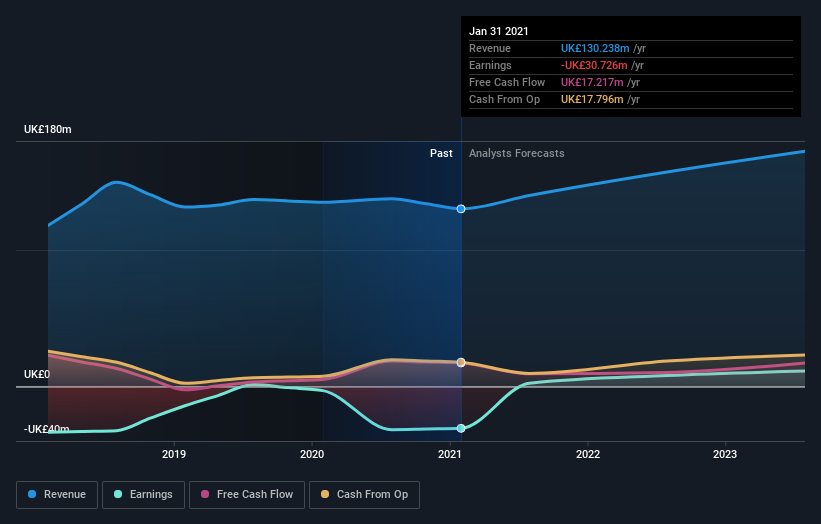Toggle the Earnings legend button
This screenshot has width=821, height=524.
[143, 495]
